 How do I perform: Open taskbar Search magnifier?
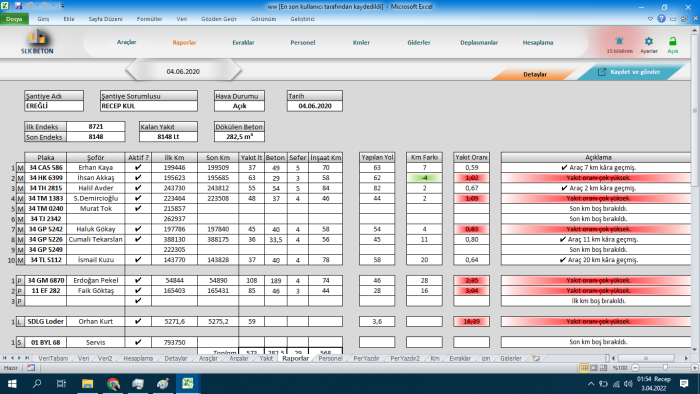37,384
